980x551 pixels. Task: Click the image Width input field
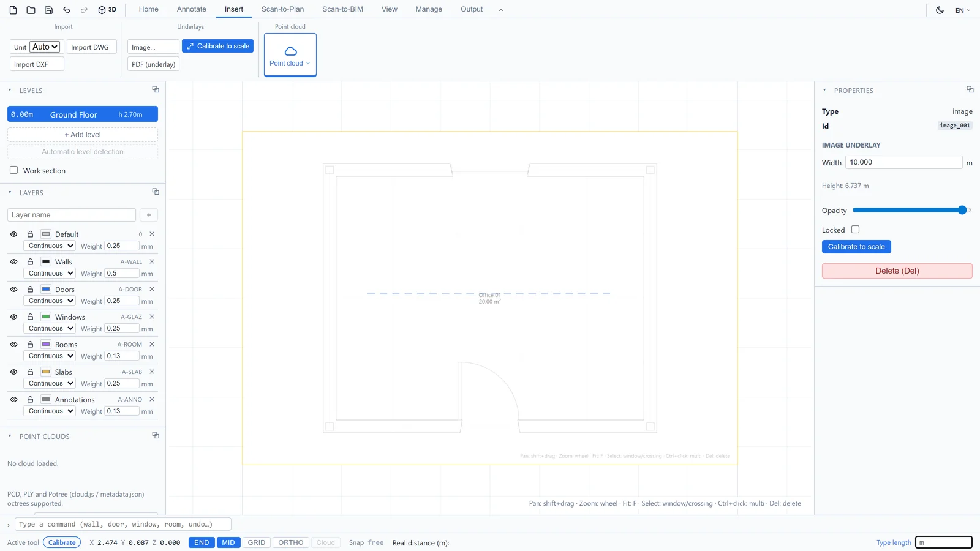pos(904,162)
